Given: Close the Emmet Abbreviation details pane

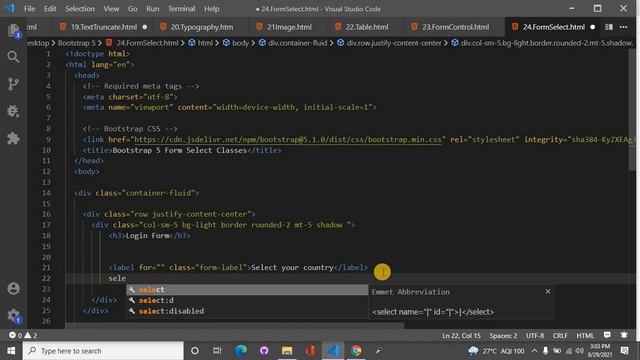Looking at the screenshot, I should click(x=548, y=291).
